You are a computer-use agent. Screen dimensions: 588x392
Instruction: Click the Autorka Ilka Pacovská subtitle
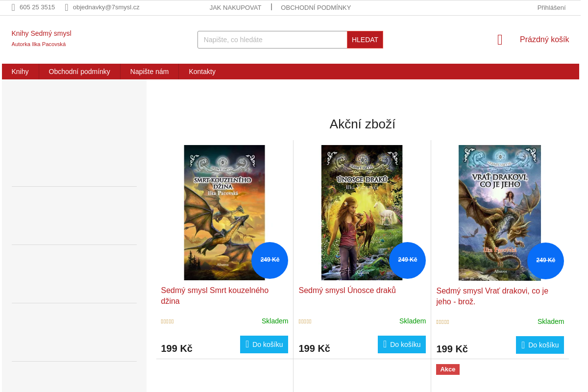[x=39, y=44]
